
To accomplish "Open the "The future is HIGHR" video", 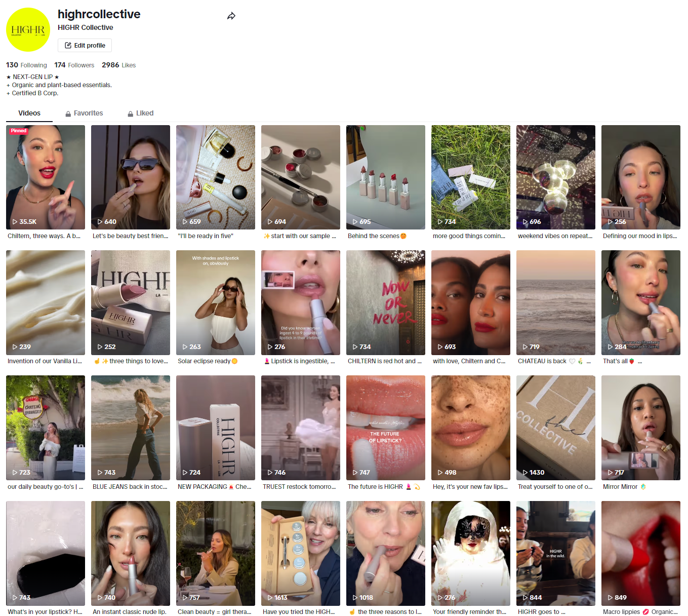I will tap(386, 428).
